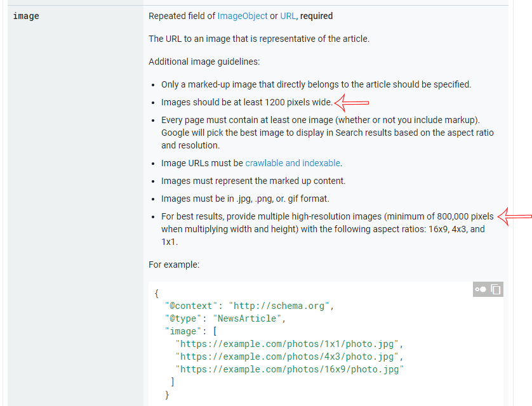This screenshot has height=406, width=532.
Task: Click the 'For example:' label
Action: pos(174,265)
